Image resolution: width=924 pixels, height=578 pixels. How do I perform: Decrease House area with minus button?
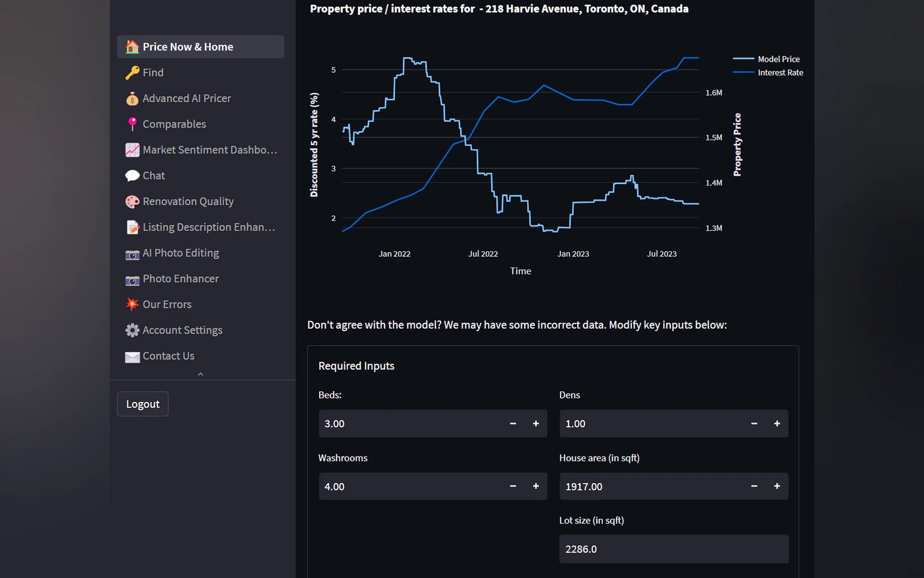[754, 486]
